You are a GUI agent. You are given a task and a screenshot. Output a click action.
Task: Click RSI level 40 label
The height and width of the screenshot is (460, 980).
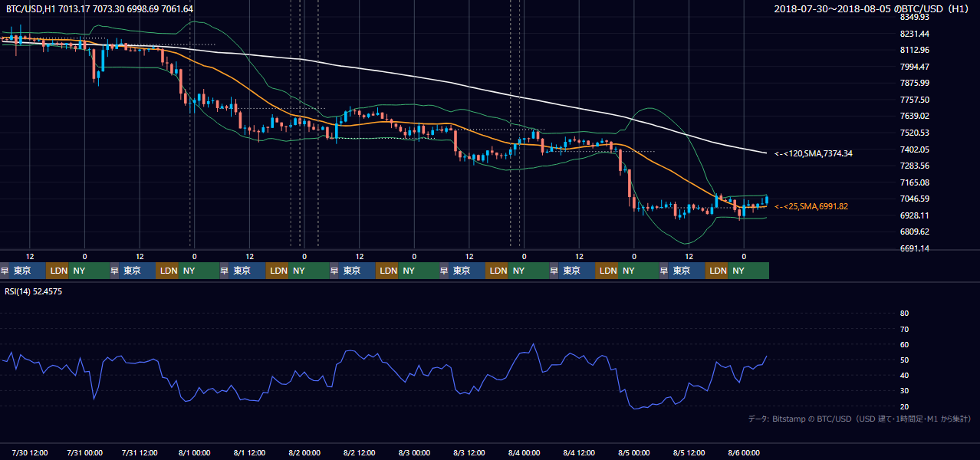(904, 375)
